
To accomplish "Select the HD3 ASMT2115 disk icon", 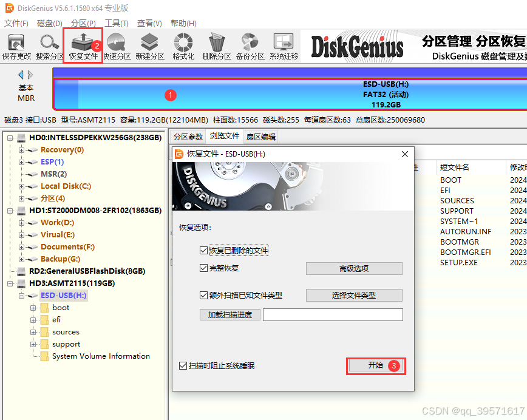I will click(21, 283).
